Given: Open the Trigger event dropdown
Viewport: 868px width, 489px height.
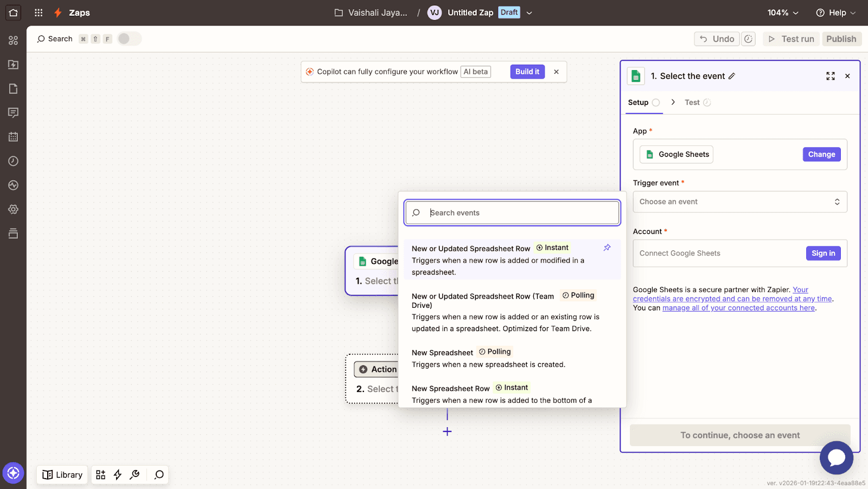Looking at the screenshot, I should [739, 202].
